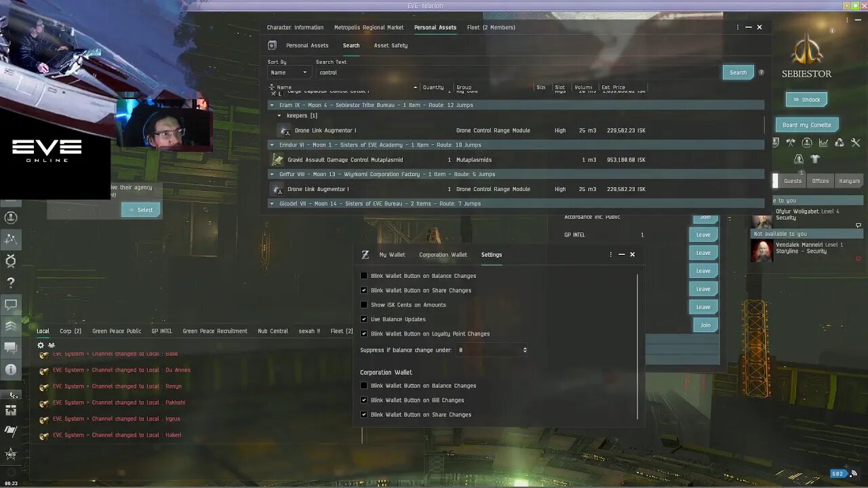Viewport: 868px width, 488px height.
Task: Click the RSS feed icon bottom right
Action: pyautogui.click(x=854, y=474)
